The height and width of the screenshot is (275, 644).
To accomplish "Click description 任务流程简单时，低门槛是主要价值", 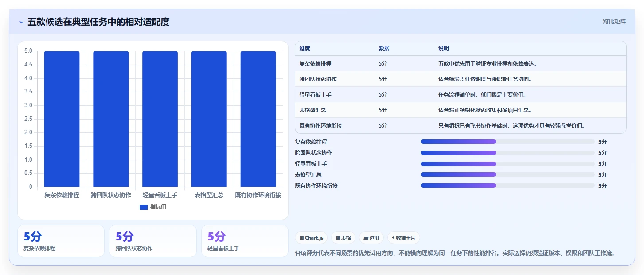I will [482, 95].
